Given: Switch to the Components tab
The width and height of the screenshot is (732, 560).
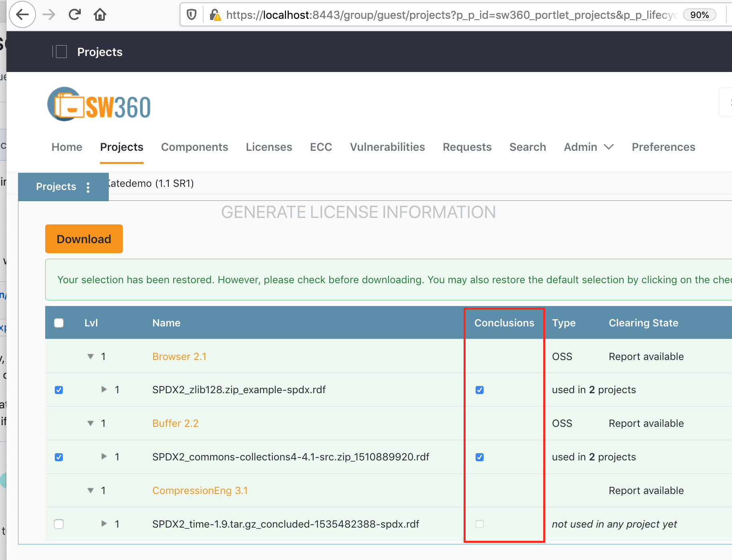Looking at the screenshot, I should tap(194, 147).
